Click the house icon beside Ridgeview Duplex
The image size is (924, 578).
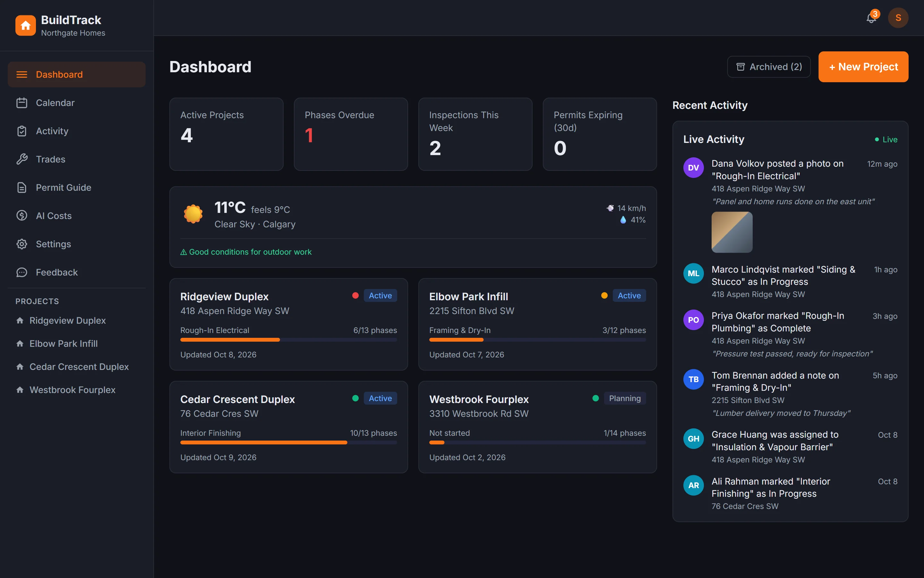[20, 320]
